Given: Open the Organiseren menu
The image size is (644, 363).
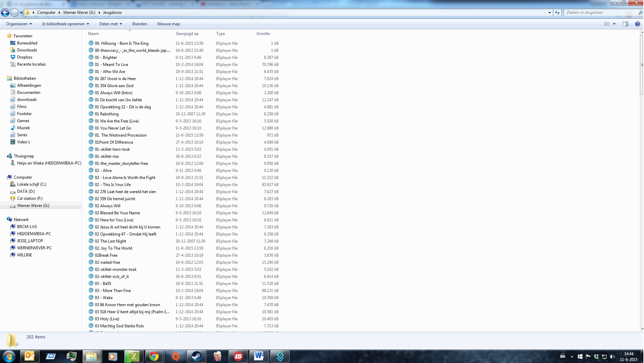Looking at the screenshot, I should pyautogui.click(x=19, y=24).
